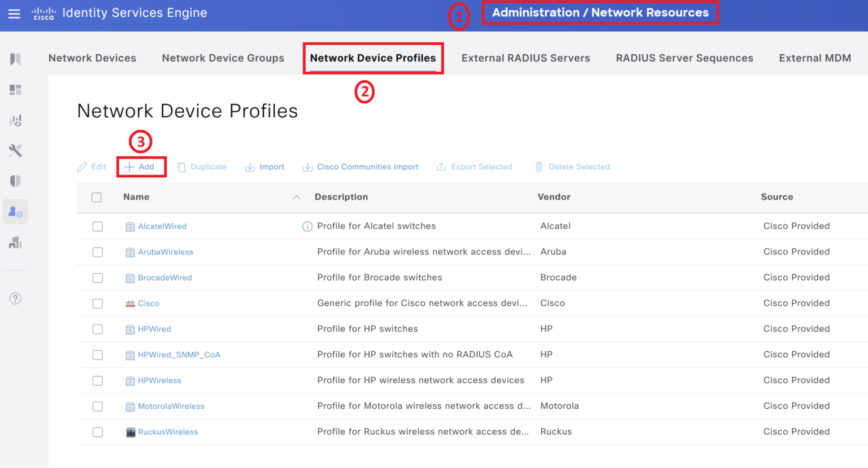Screen dimensions: 868x468
Task: Open the External RADIUS Servers tab
Action: click(x=526, y=58)
